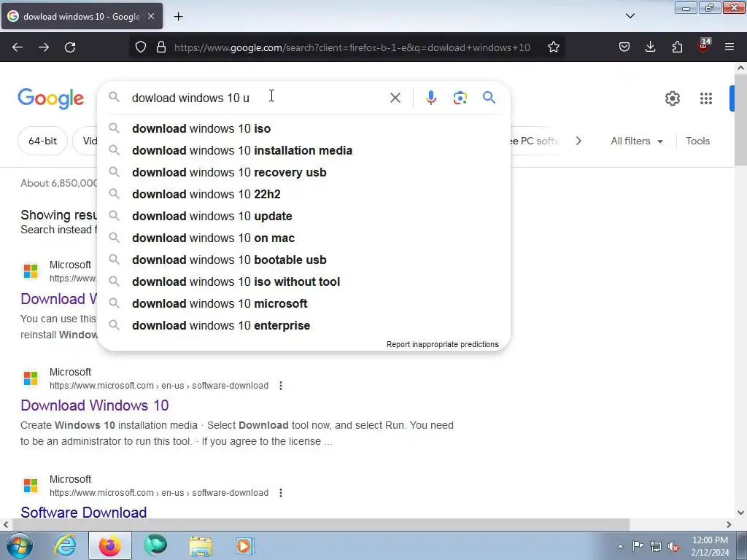Select suggestion download windows 10 recovery usb

tap(303, 172)
